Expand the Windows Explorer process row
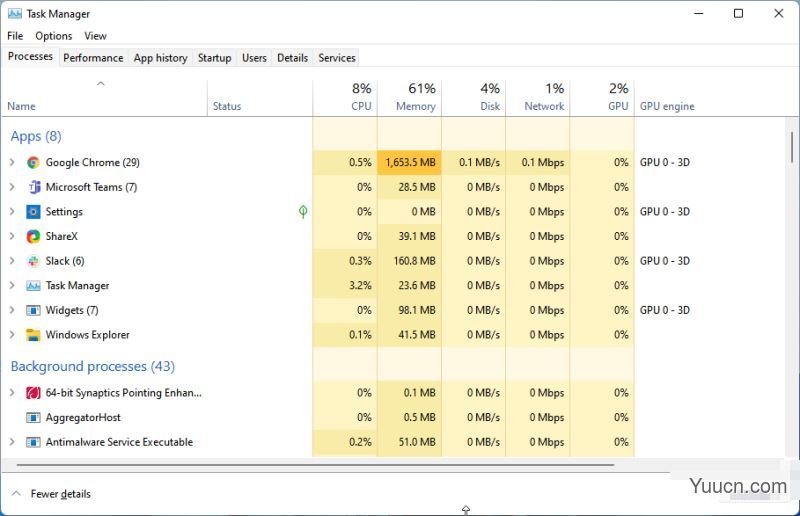800x516 pixels. coord(12,334)
